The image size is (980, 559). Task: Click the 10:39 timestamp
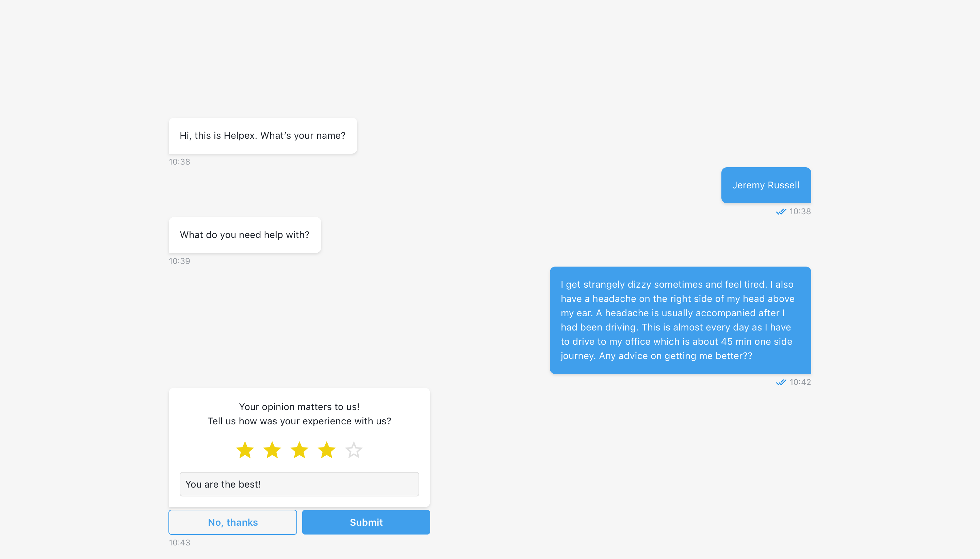179,261
